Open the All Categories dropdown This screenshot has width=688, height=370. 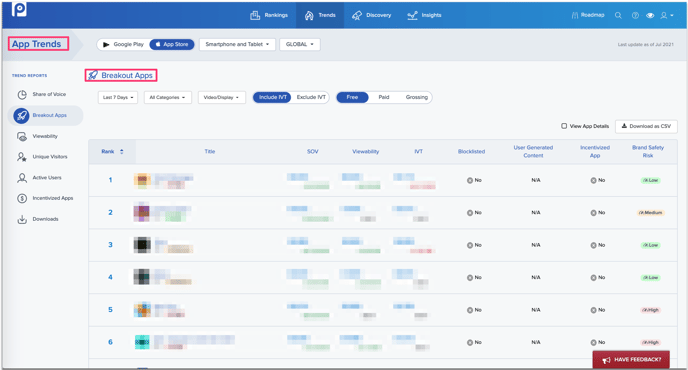coord(168,97)
